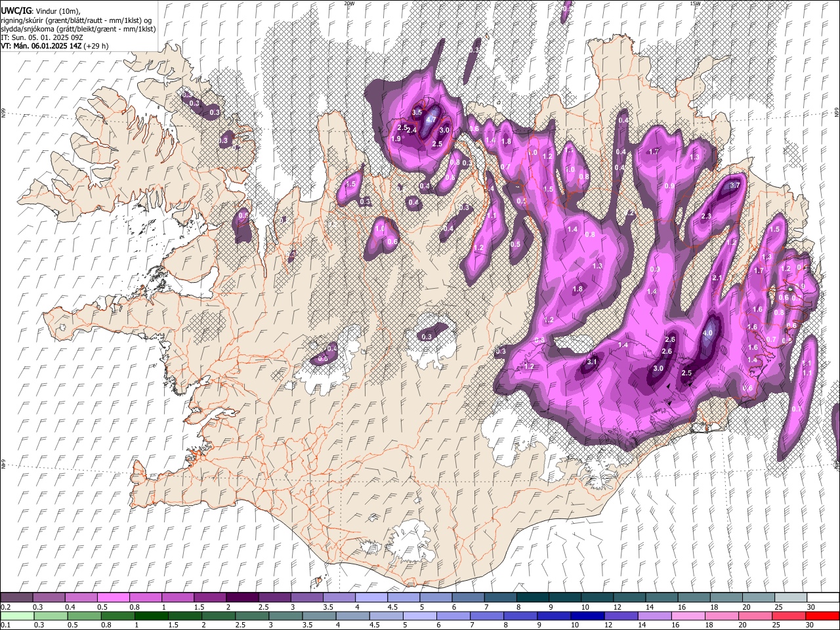The width and height of the screenshot is (840, 630).
Task: Click the lilac 14–16 rain legend swatch
Action: [x=654, y=616]
